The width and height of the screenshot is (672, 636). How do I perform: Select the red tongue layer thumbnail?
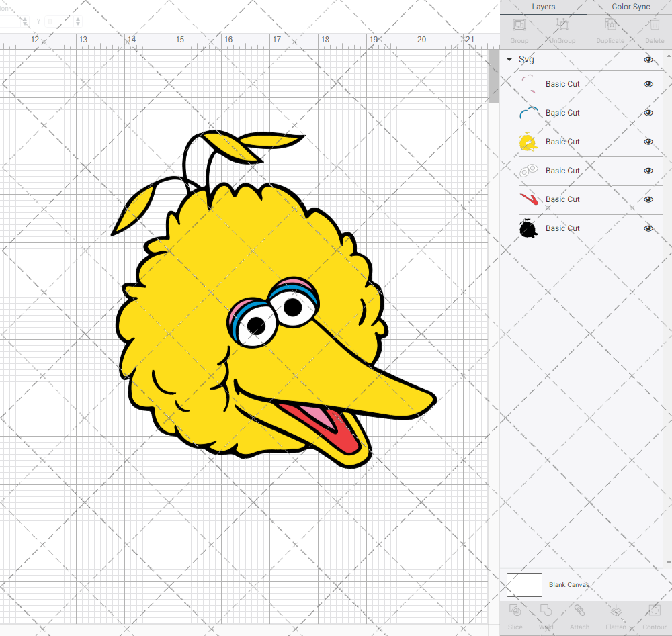coord(528,199)
